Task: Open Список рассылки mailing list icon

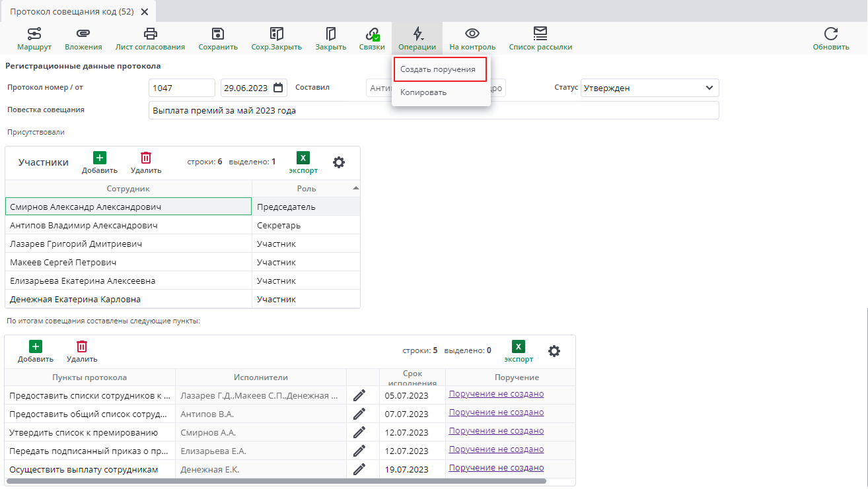Action: tap(540, 34)
